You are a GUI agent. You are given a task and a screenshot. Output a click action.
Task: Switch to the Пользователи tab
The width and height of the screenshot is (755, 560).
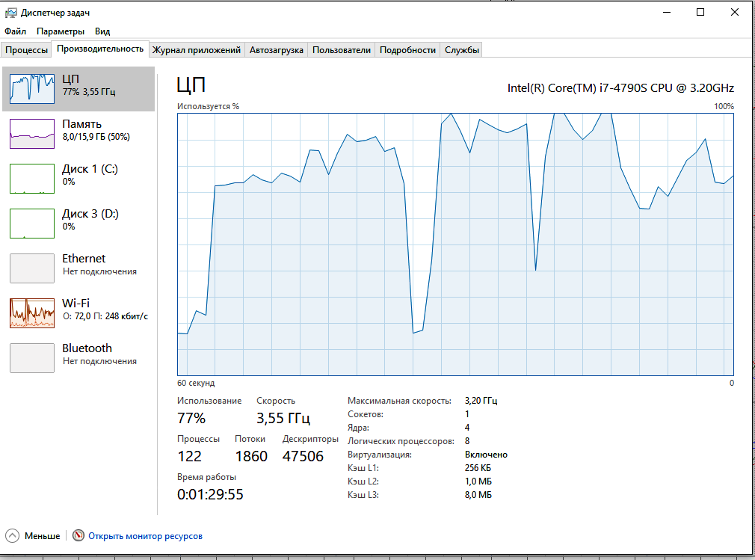coord(341,50)
